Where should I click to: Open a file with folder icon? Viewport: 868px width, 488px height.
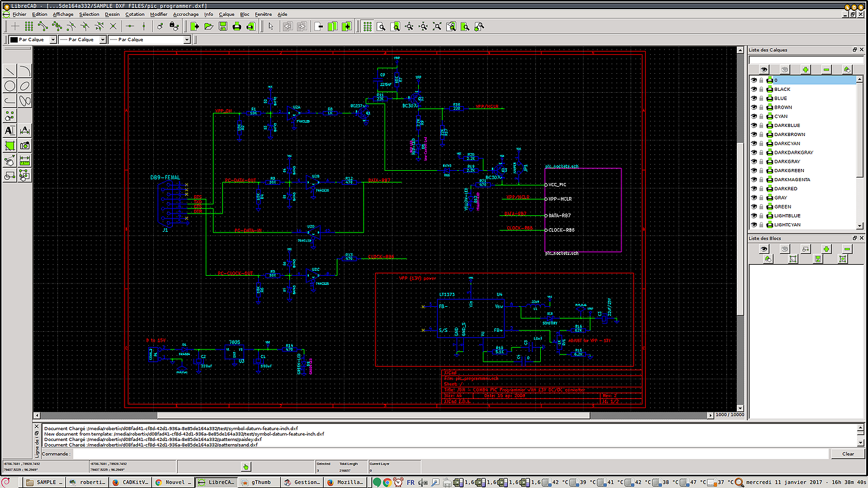click(x=209, y=26)
